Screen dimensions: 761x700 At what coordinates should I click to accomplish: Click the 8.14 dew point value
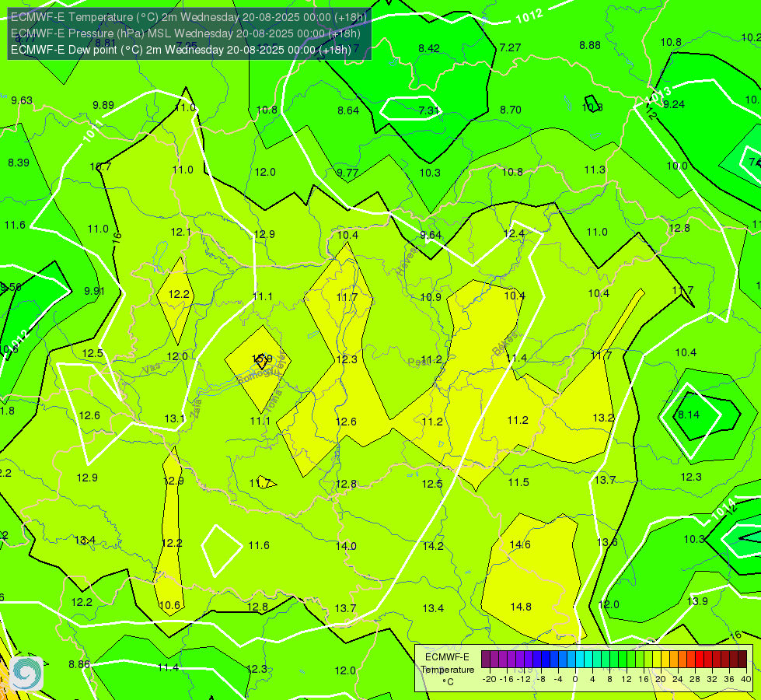click(689, 415)
